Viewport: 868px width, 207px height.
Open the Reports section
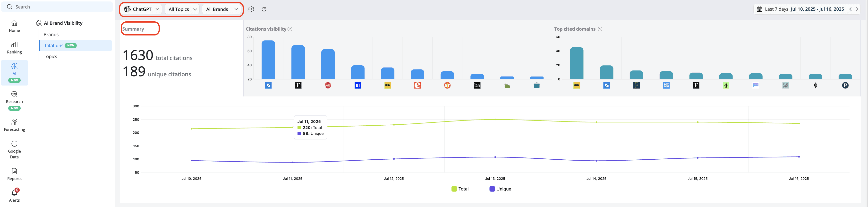click(14, 174)
